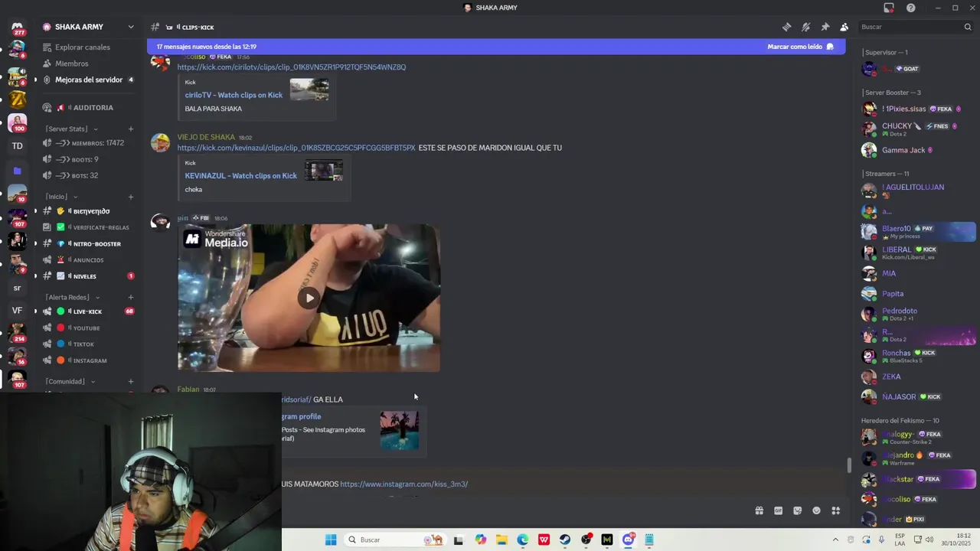Open the INSTAGRAM channel

click(89, 360)
